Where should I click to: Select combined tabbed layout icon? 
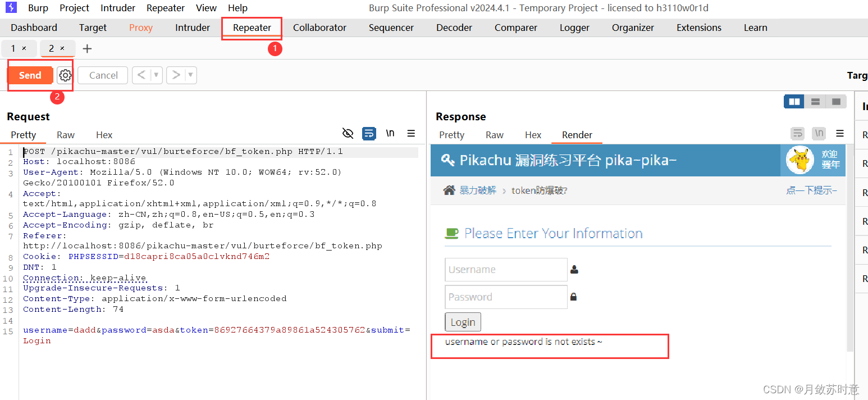click(836, 102)
